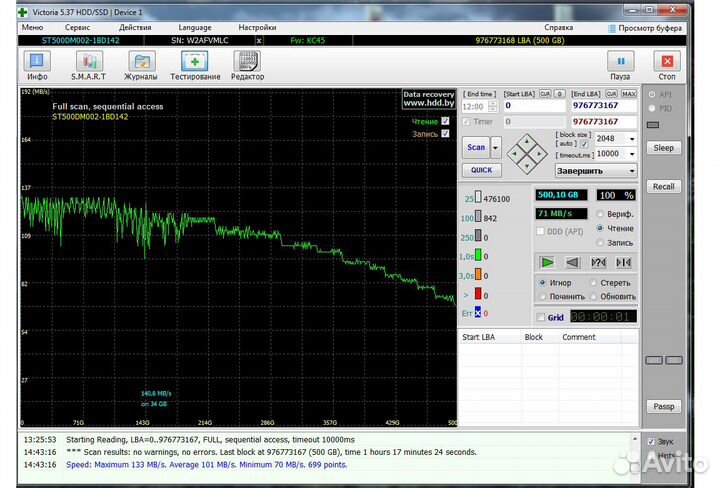The height and width of the screenshot is (488, 720).
Task: Open the timeout 10000 dropdown
Action: pyautogui.click(x=631, y=154)
